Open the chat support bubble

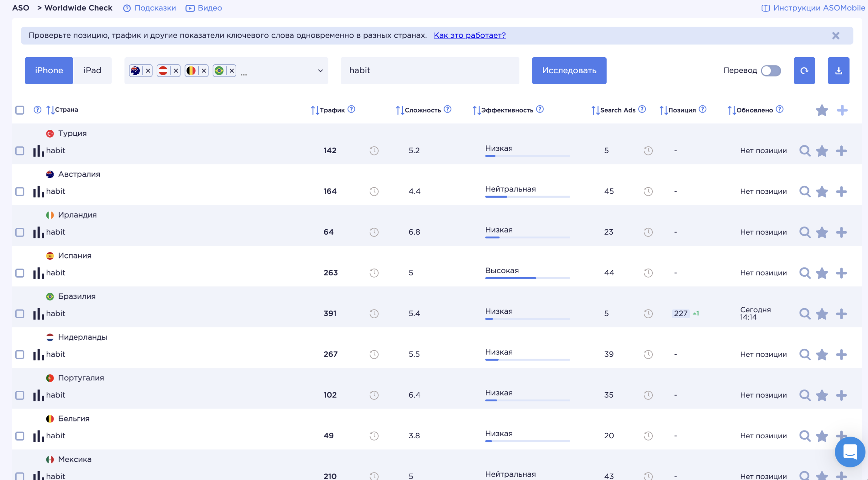coord(850,452)
